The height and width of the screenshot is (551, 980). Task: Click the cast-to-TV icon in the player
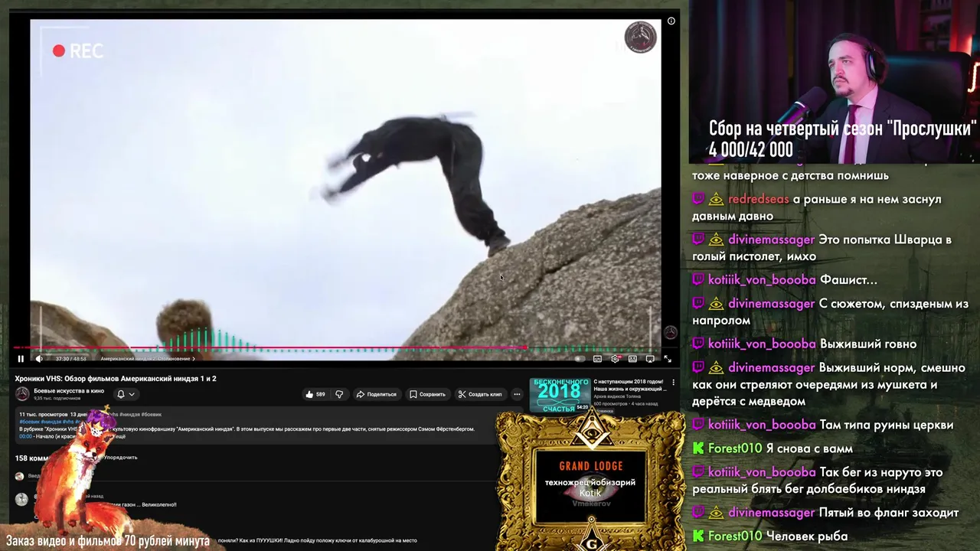(650, 358)
